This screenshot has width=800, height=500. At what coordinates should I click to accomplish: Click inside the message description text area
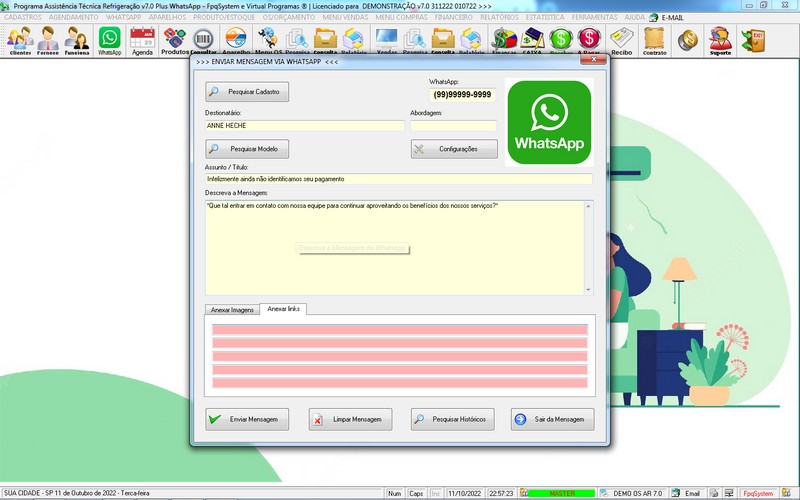click(394, 248)
